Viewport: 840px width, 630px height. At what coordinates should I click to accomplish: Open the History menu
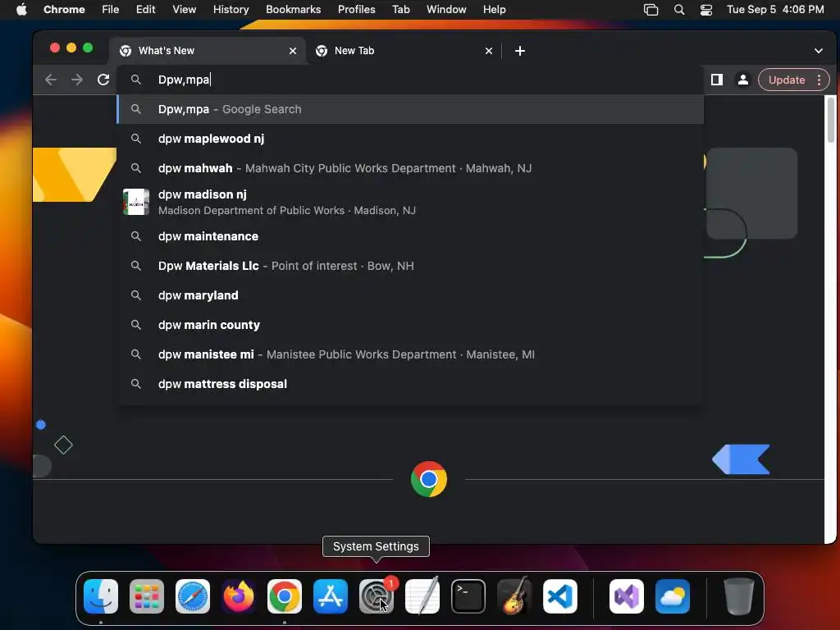231,10
